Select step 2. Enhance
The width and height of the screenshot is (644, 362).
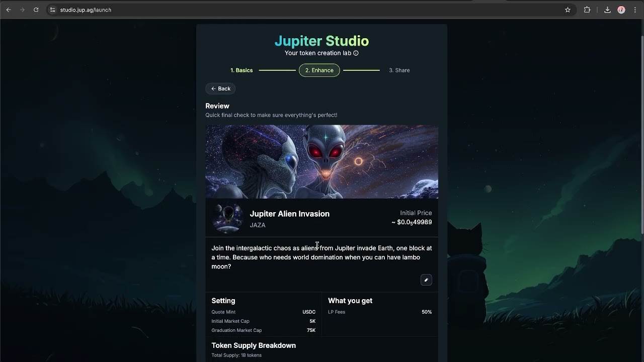(x=319, y=70)
